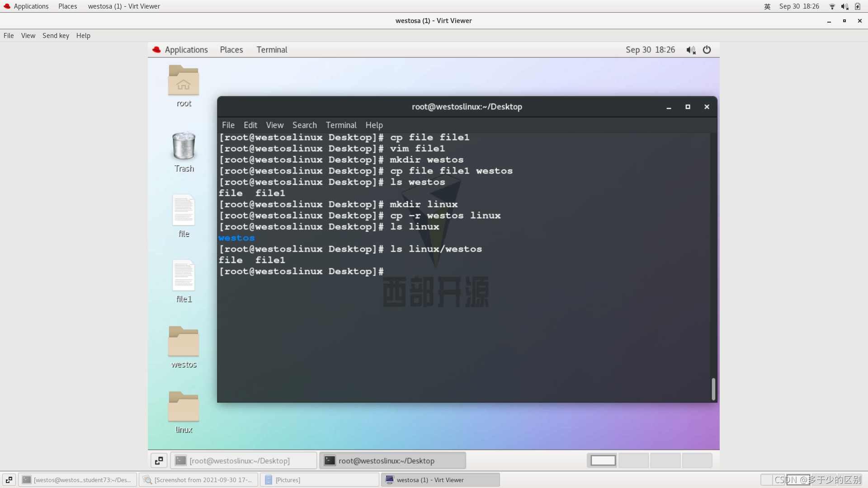Open the terminal Search menu

point(304,125)
